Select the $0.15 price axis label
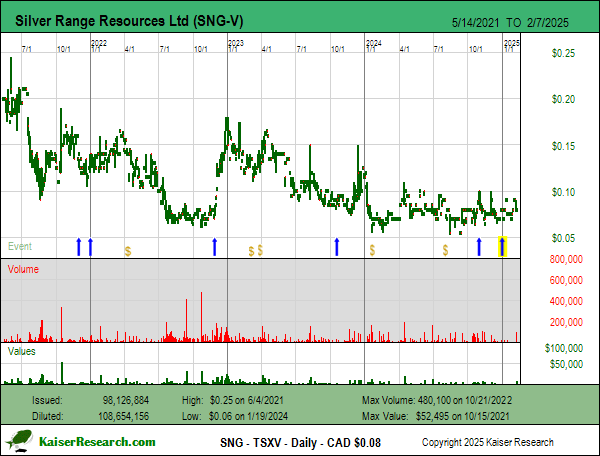 point(563,146)
